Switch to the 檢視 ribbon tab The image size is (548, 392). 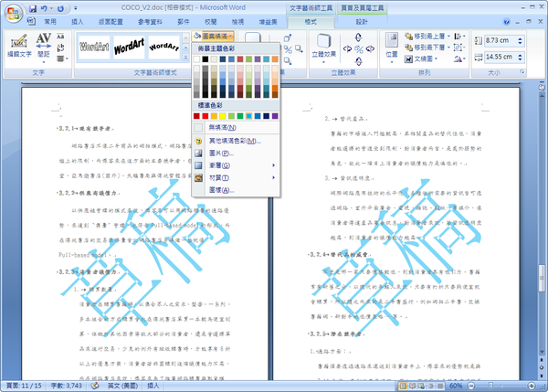click(x=237, y=22)
